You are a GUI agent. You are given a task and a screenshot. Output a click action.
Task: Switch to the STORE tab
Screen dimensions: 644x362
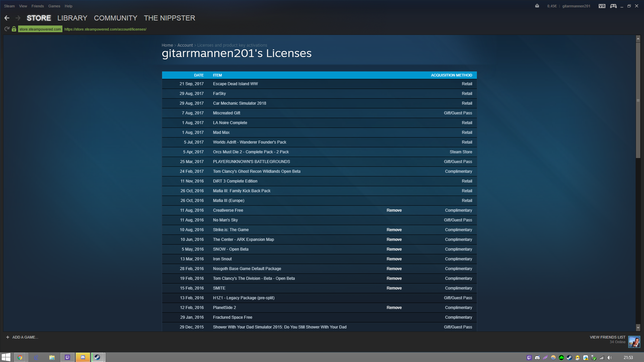click(x=39, y=18)
